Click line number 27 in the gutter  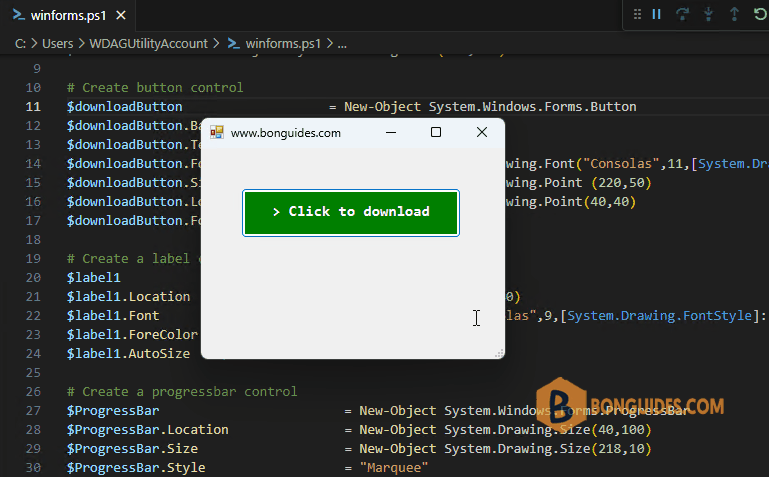[x=33, y=410]
